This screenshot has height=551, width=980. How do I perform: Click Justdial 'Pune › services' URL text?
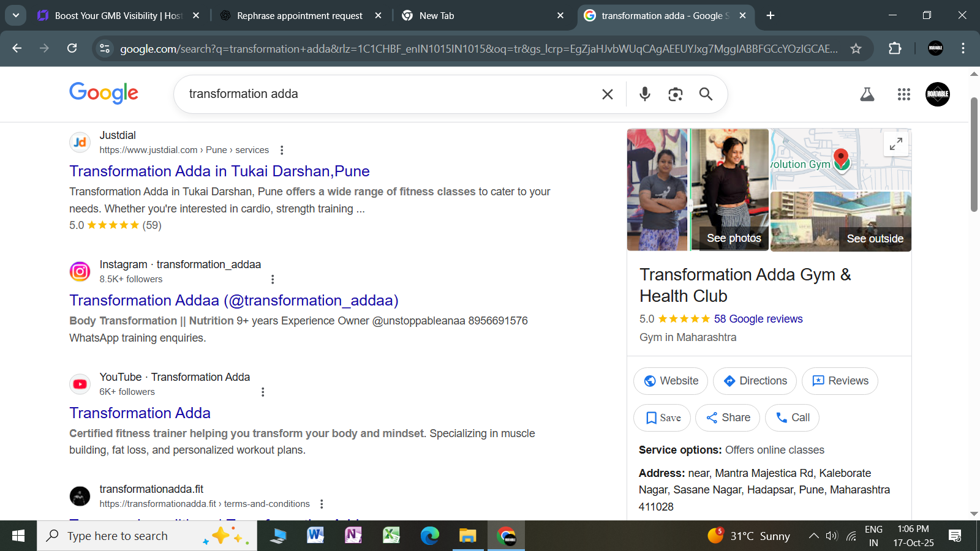click(x=237, y=150)
